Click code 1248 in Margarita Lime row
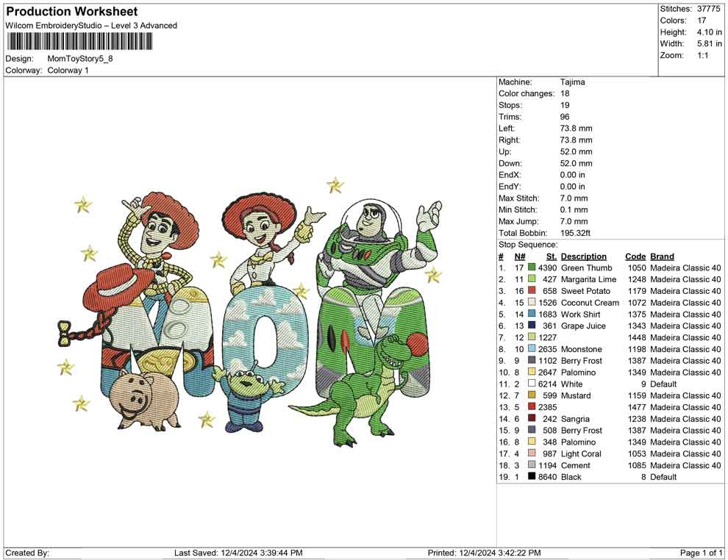The height and width of the screenshot is (560, 728). pyautogui.click(x=637, y=279)
